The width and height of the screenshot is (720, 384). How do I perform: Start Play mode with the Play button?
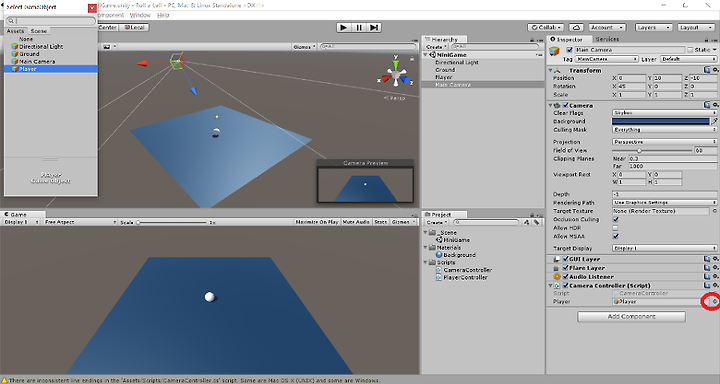pos(343,27)
